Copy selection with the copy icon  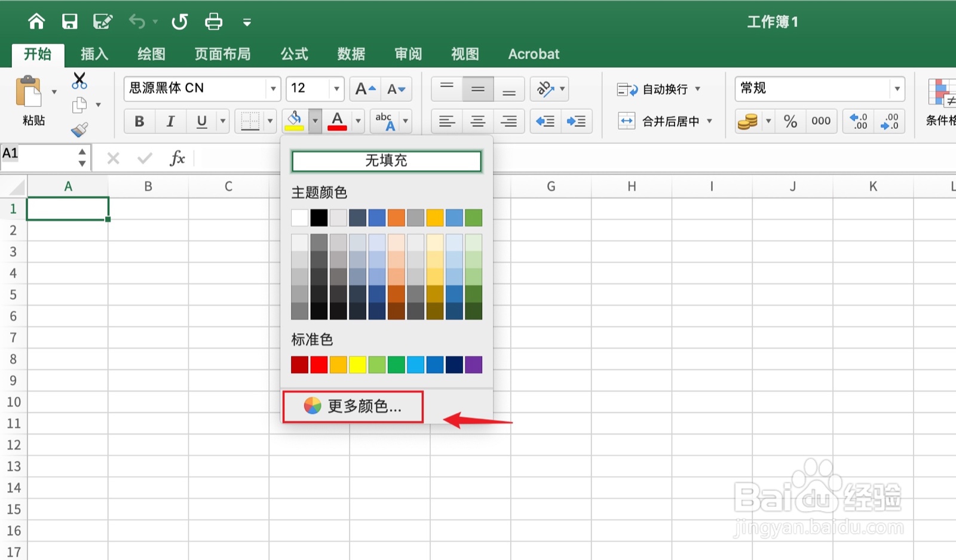(79, 105)
